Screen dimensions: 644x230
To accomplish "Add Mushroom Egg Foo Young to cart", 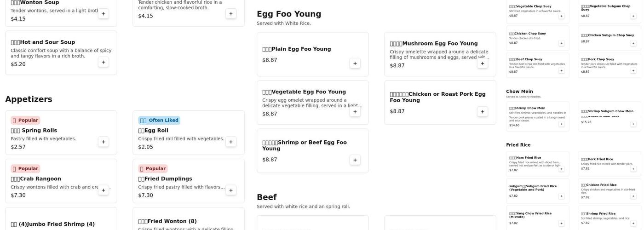I will (x=482, y=63).
